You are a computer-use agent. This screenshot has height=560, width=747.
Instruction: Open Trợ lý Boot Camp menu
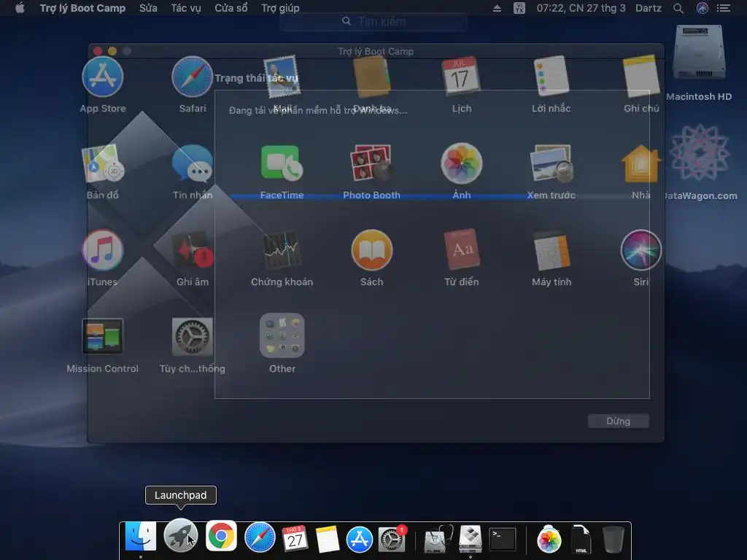click(82, 8)
